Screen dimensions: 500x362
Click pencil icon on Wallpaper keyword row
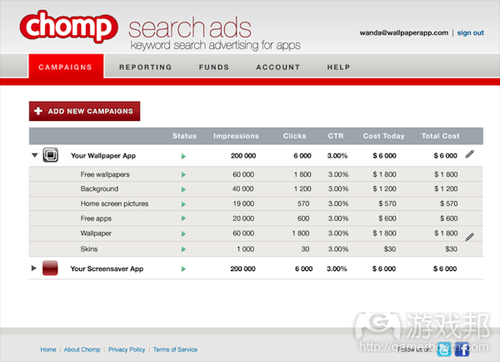click(469, 237)
